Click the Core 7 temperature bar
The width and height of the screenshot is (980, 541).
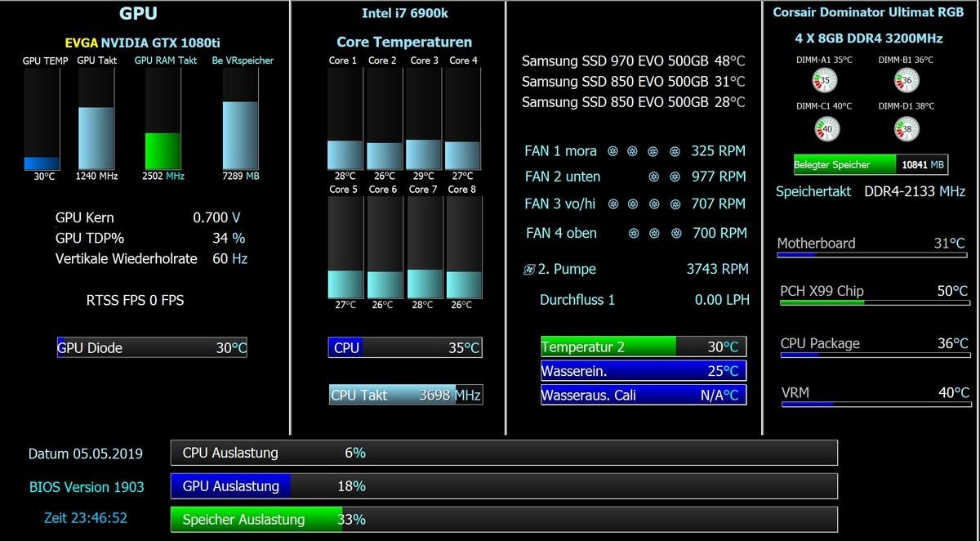pos(424,247)
